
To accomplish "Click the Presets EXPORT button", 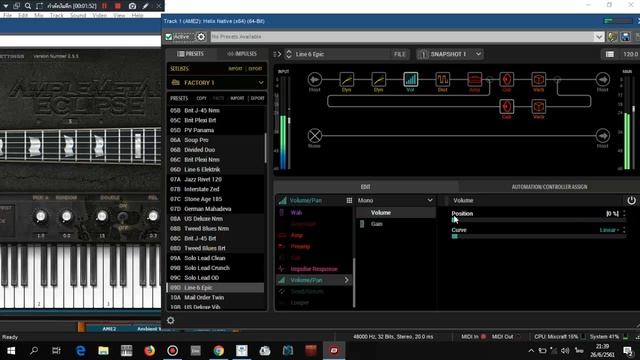I will point(258,98).
